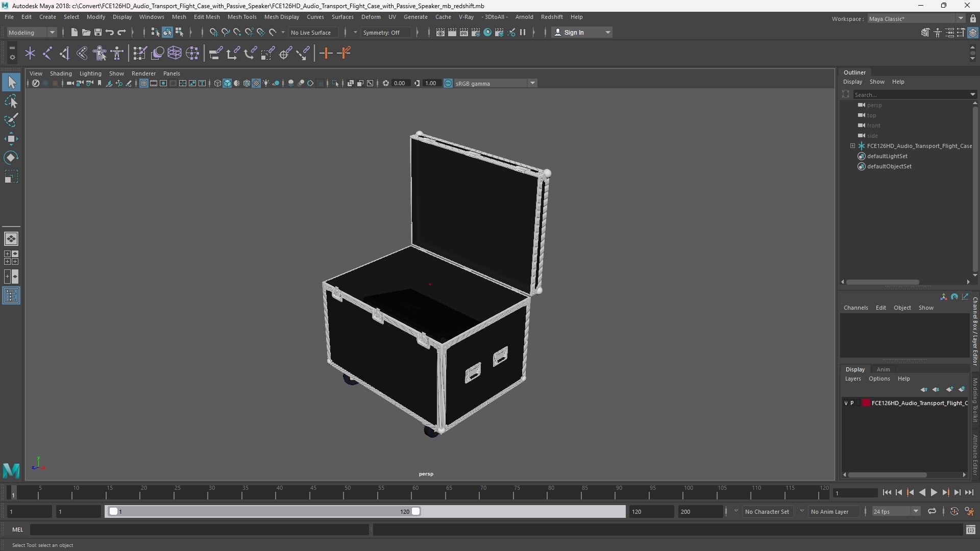Open the Mesh Tools menu
980x551 pixels.
tap(242, 17)
